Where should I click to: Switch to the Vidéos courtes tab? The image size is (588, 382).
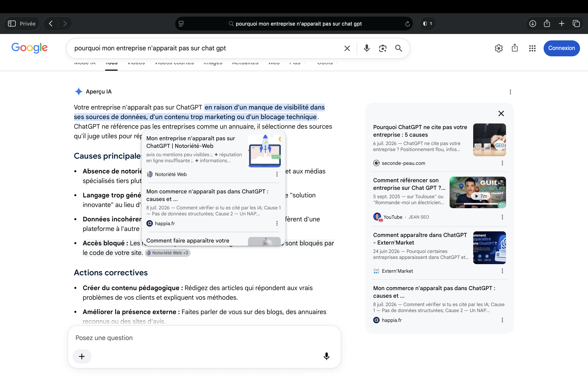pyautogui.click(x=174, y=63)
